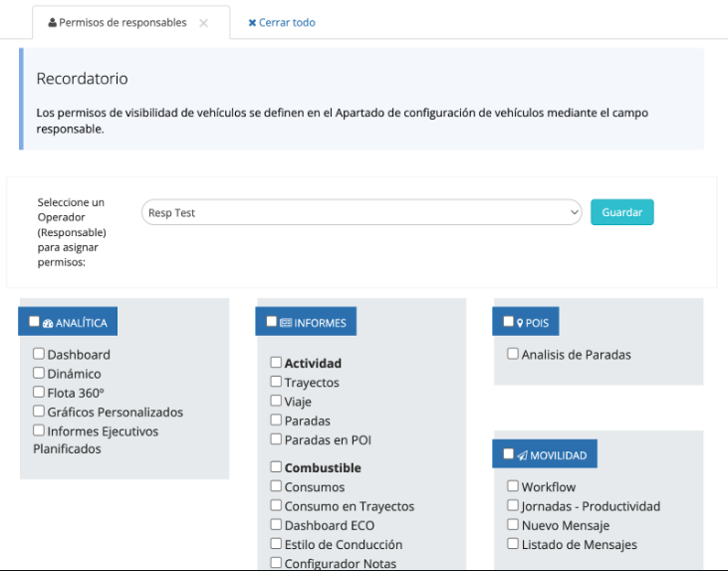Open the Resp Test operator dropdown

point(361,212)
